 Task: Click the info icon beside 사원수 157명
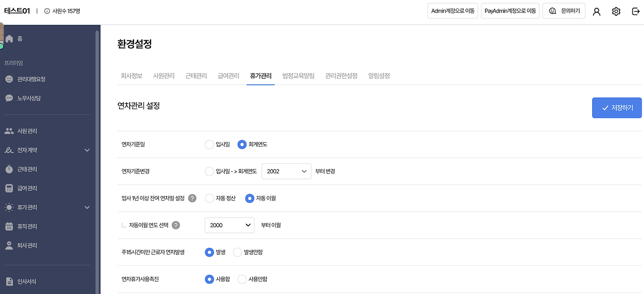pyautogui.click(x=47, y=11)
